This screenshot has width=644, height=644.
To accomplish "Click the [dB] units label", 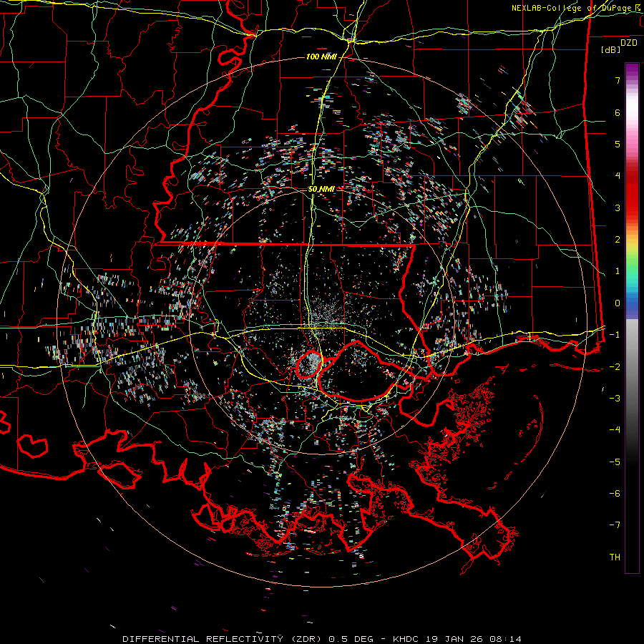I will pyautogui.click(x=611, y=49).
